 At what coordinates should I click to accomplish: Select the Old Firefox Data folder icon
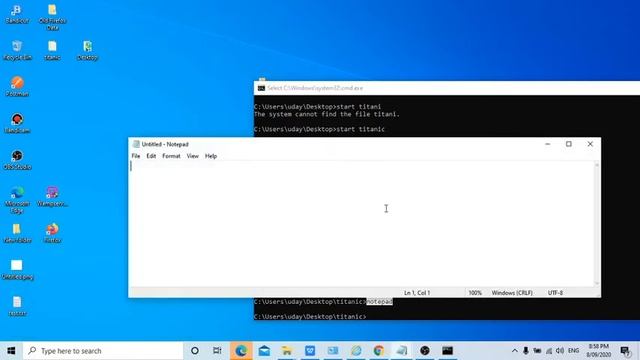click(52, 17)
